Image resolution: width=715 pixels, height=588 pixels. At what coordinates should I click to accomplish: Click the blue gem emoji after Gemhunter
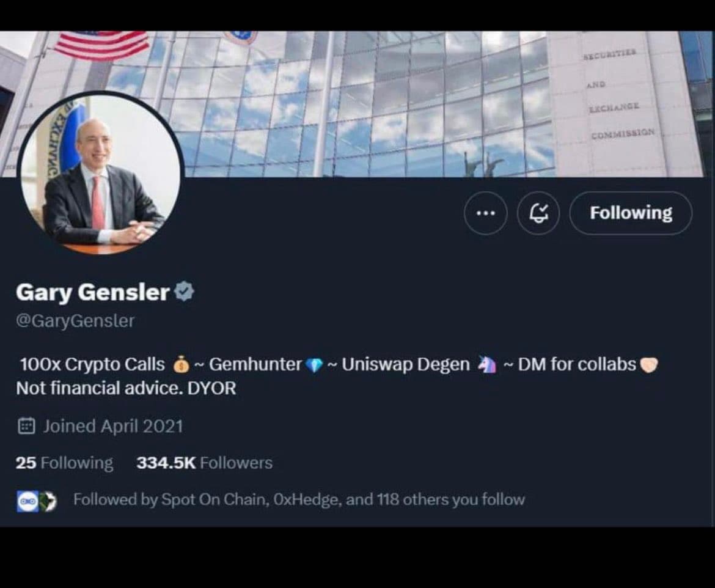(313, 366)
